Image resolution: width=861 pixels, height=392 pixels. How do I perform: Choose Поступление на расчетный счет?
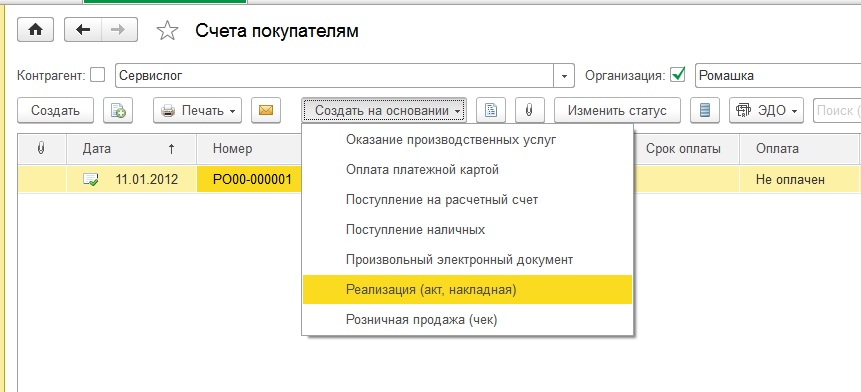pos(467,200)
